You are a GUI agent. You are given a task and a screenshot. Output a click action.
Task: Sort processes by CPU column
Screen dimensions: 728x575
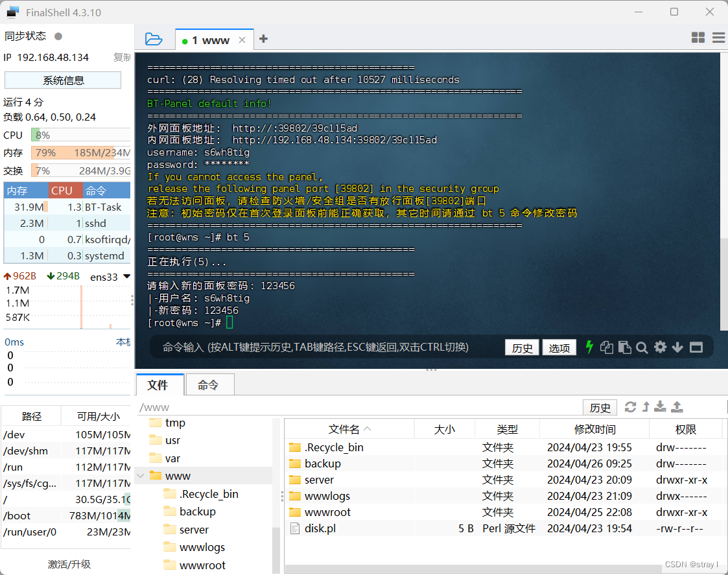(66, 191)
